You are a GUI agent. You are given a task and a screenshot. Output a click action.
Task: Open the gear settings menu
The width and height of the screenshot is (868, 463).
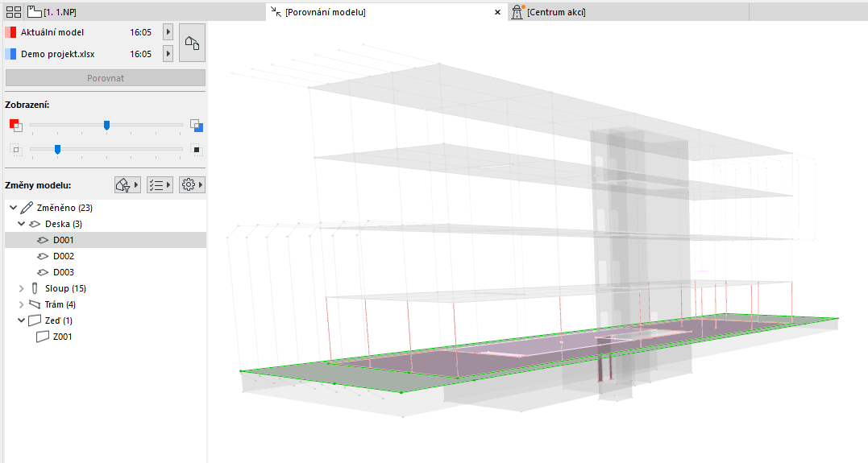click(192, 184)
